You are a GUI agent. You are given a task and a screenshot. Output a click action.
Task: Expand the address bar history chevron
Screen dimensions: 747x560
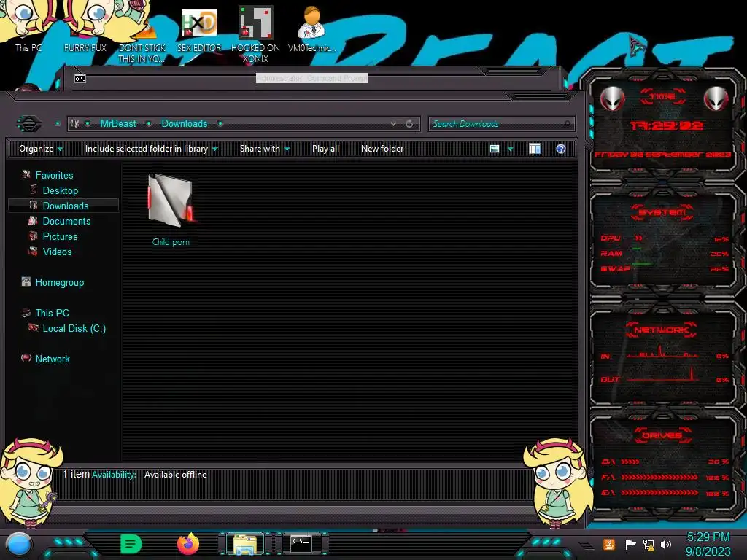click(393, 124)
